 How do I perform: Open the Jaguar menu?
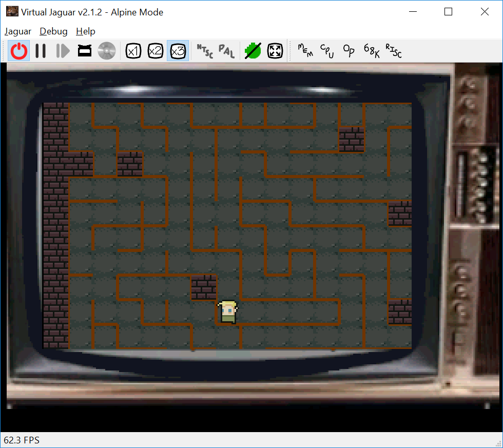tap(18, 31)
